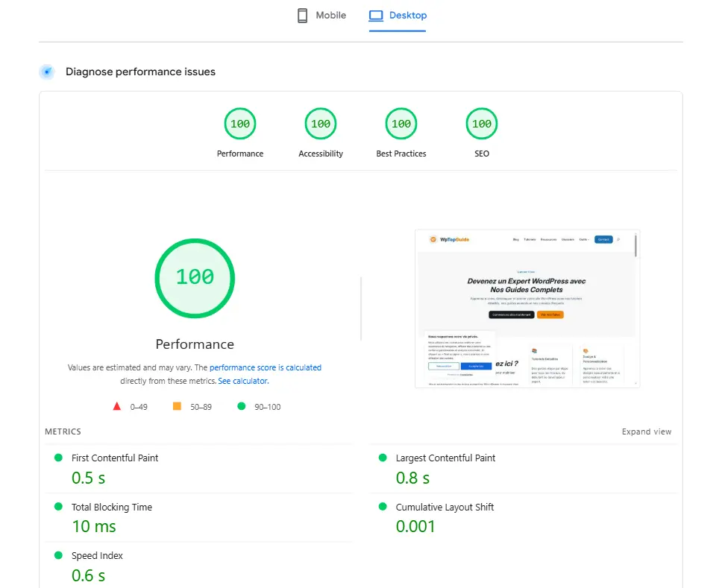Jump to the Performance score gauge at top
The image size is (716, 588).
pos(240,124)
